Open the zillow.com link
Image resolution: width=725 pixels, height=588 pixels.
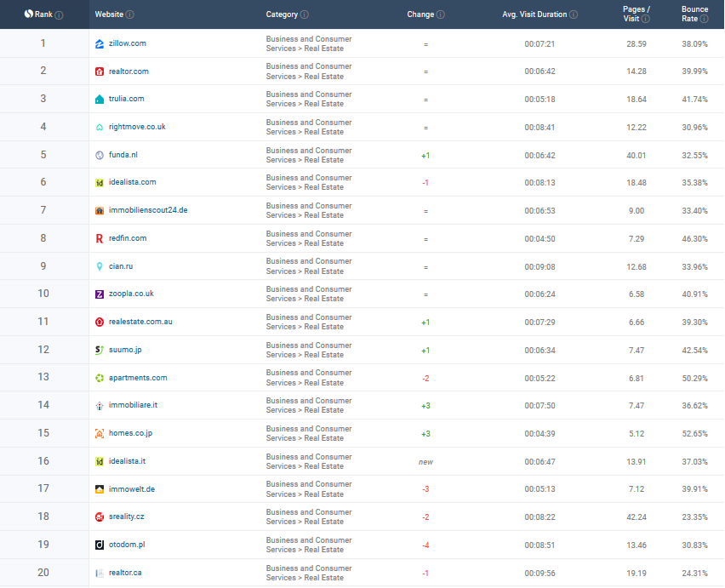(128, 43)
